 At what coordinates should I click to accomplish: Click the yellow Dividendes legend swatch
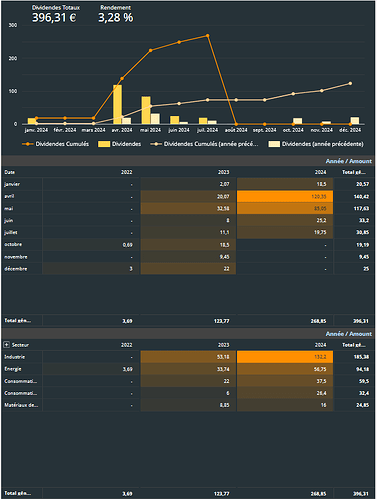(x=104, y=144)
